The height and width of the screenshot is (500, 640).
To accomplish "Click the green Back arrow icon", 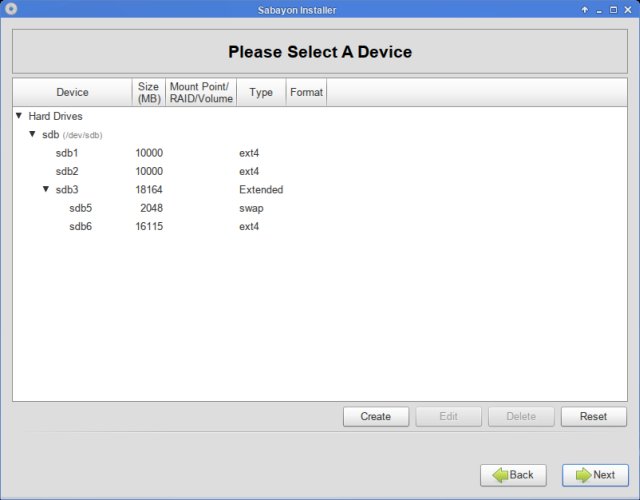I will click(x=500, y=475).
